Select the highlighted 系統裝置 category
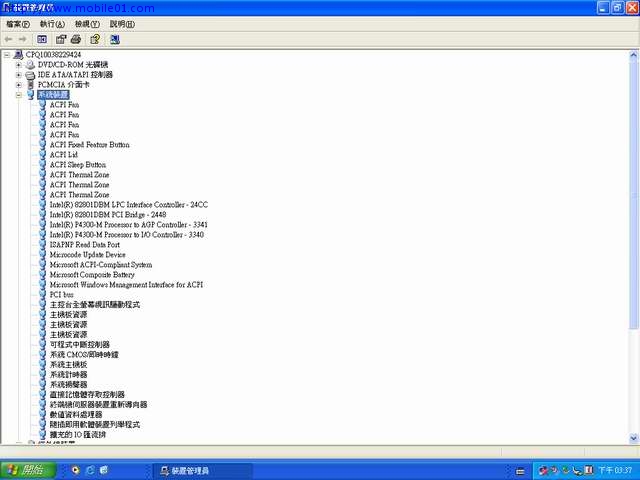This screenshot has width=640, height=480. pyautogui.click(x=53, y=95)
